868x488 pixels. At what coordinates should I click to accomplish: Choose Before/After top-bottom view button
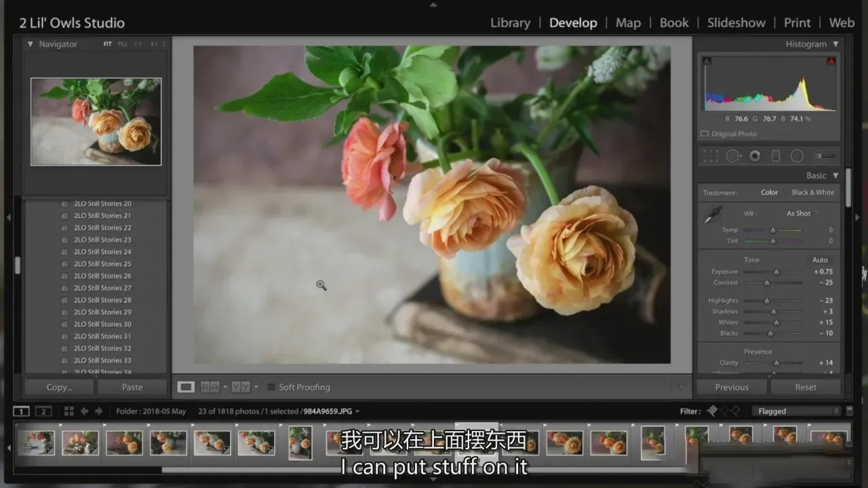pyautogui.click(x=241, y=387)
